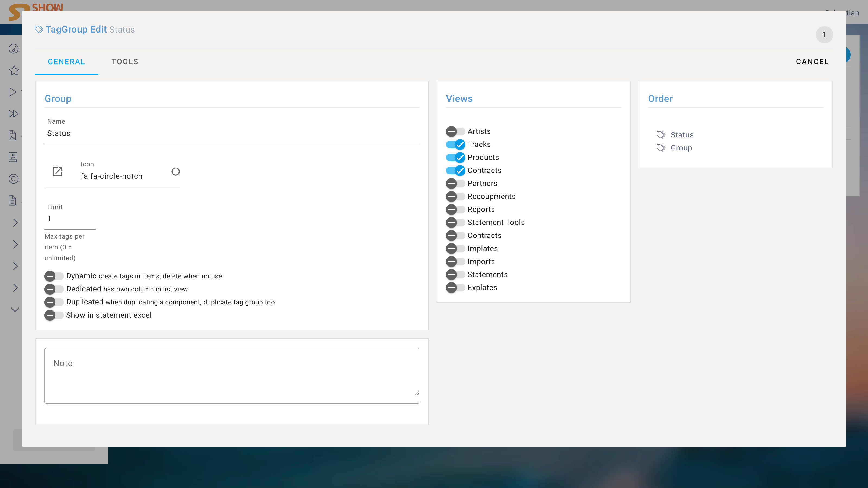Click the fast-forward icon in sidebar
The image size is (868, 488).
13,114
